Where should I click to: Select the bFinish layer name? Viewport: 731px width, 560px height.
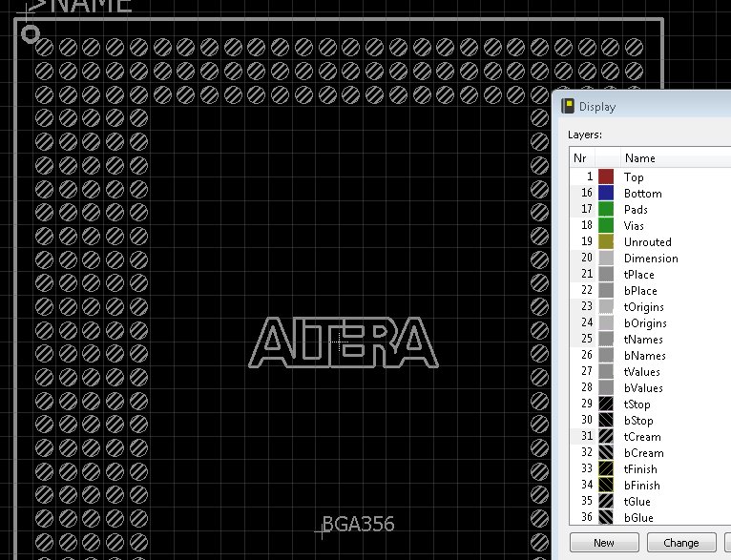pyautogui.click(x=642, y=486)
